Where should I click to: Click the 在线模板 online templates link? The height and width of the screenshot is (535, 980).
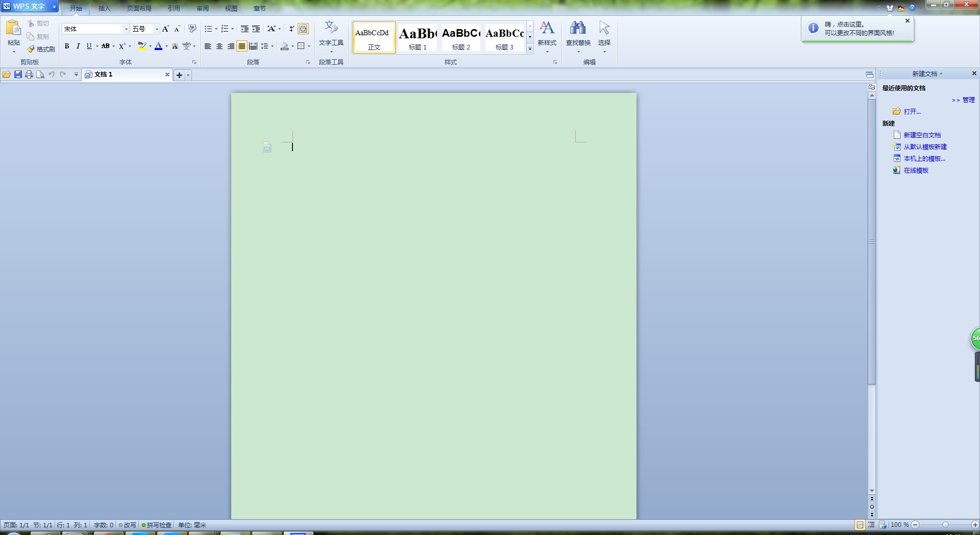tap(916, 171)
